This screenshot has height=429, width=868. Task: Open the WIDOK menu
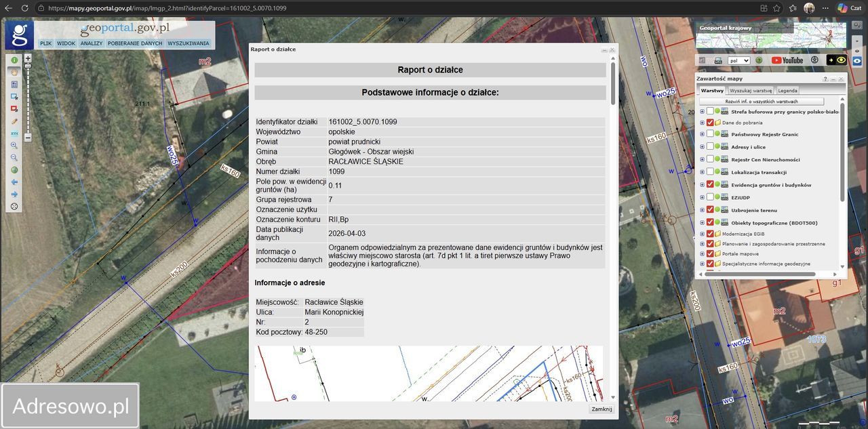point(66,43)
